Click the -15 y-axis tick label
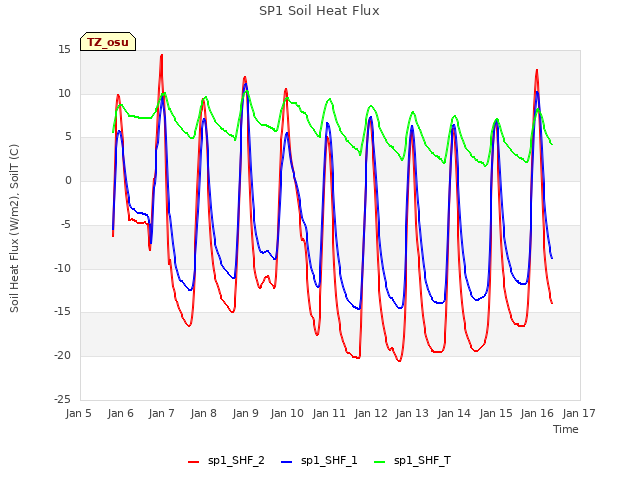This screenshot has height=480, width=640. tap(62, 312)
